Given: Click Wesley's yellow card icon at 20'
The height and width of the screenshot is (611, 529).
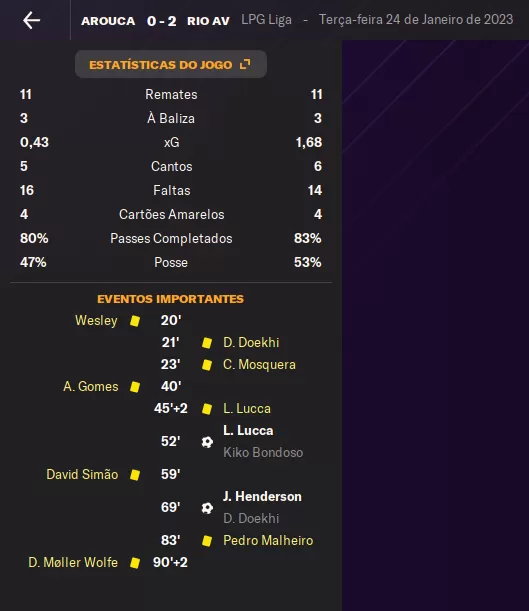Looking at the screenshot, I should tap(135, 321).
